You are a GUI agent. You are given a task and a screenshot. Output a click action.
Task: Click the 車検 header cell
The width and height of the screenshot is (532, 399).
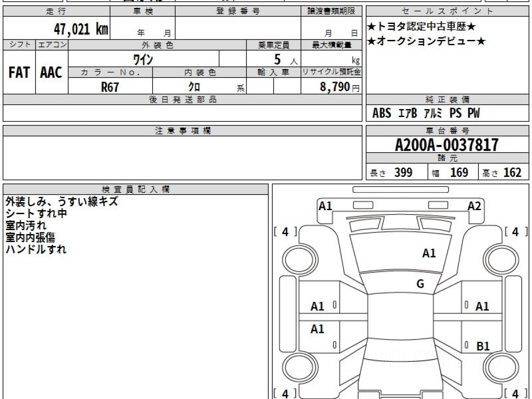pos(143,12)
